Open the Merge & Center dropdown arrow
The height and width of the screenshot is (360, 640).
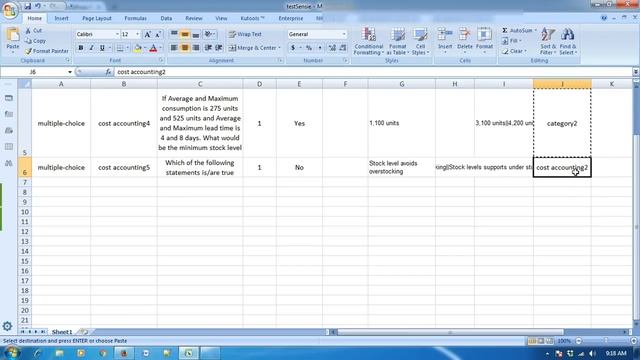[280, 48]
